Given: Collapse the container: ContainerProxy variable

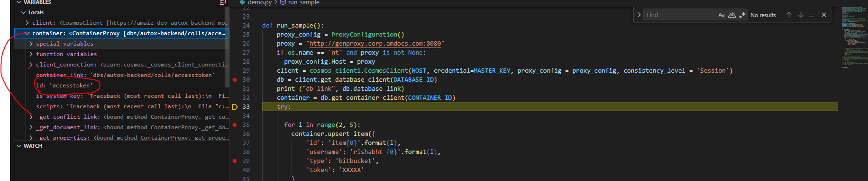Looking at the screenshot, I should coord(27,33).
